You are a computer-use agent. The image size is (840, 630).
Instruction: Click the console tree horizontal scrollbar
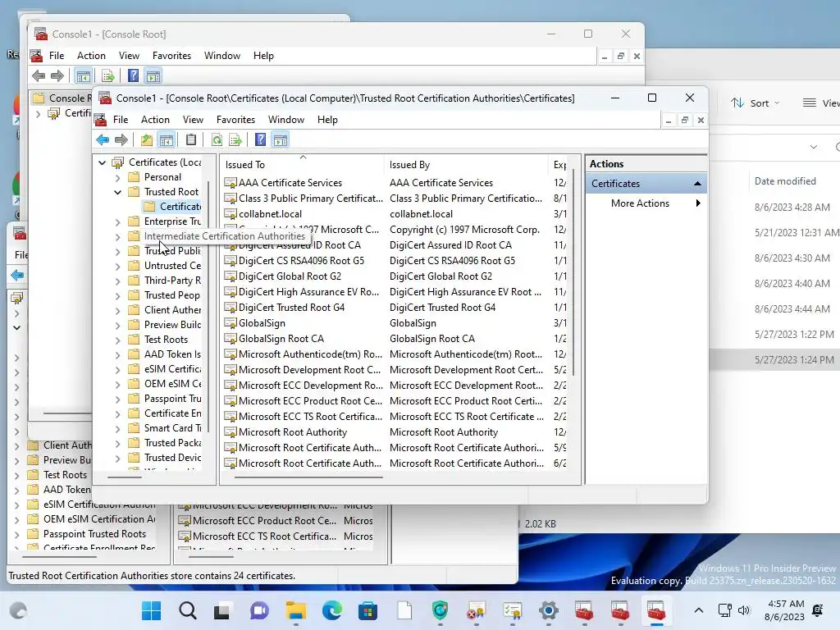pos(125,477)
